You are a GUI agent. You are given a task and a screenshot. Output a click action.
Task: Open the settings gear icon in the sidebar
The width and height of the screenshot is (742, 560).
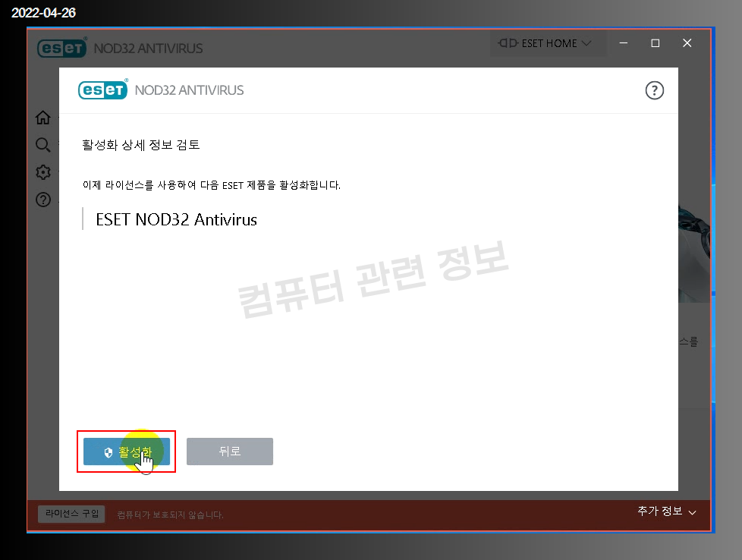43,172
